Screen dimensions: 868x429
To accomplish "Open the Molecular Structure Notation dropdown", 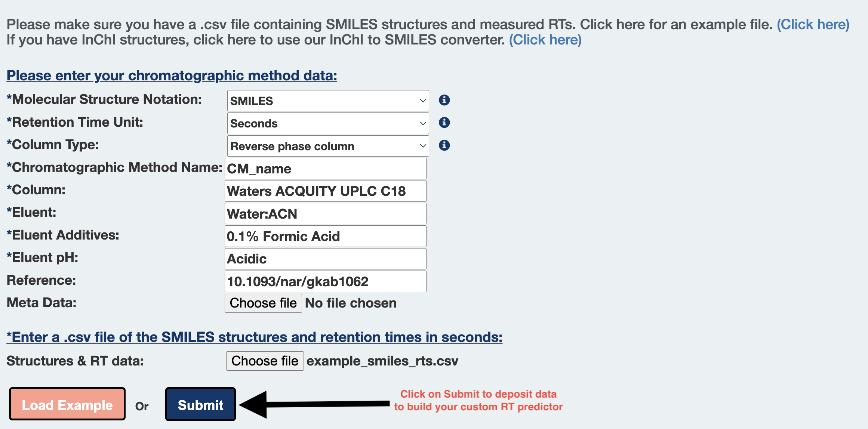I will [327, 101].
